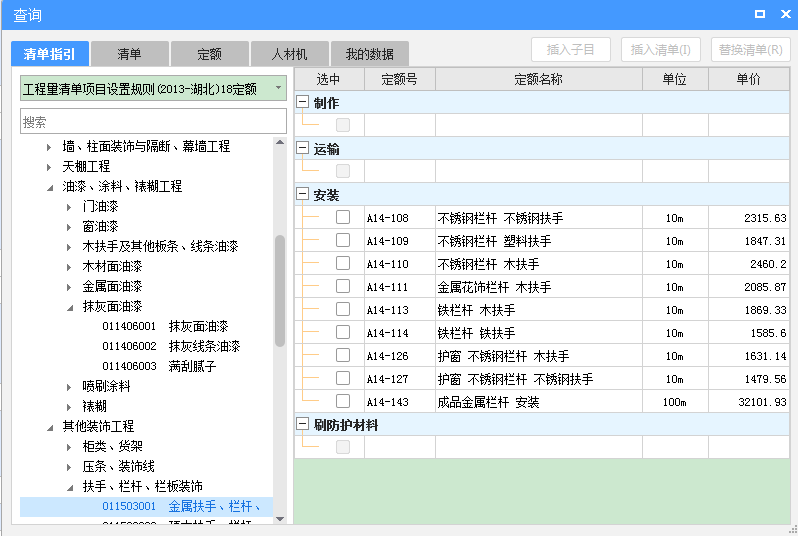The width and height of the screenshot is (798, 536).
Task: Click the price cell 2315.63
Action: (749, 218)
